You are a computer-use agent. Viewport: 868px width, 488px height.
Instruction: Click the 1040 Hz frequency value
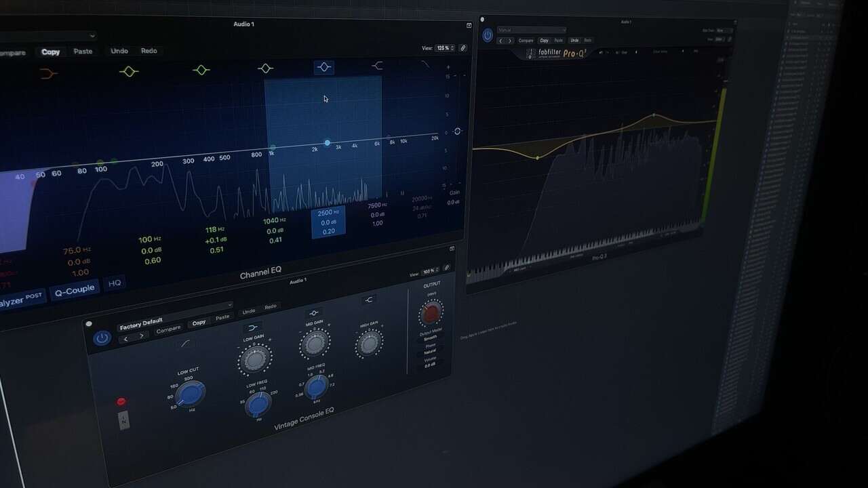274,221
